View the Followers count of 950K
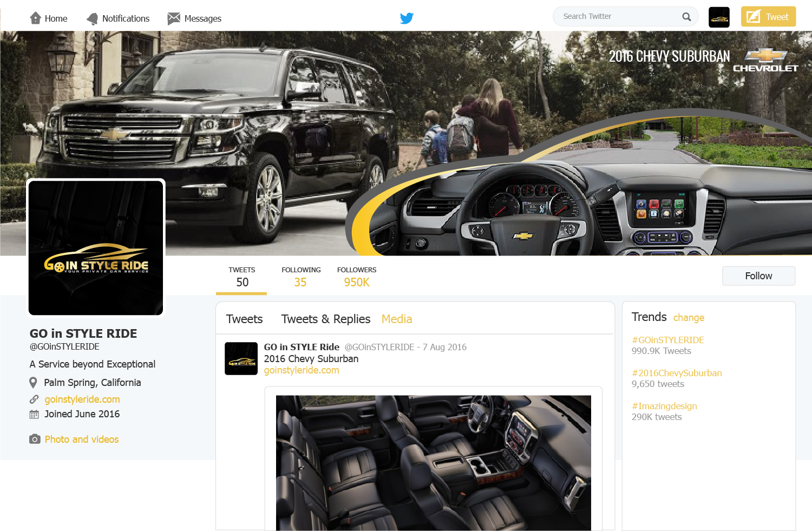 click(x=357, y=277)
